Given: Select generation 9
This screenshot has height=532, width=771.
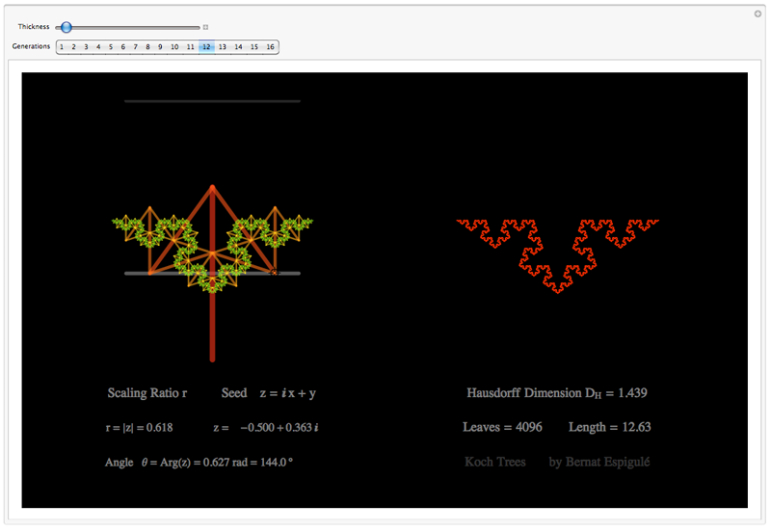Looking at the screenshot, I should (x=160, y=46).
